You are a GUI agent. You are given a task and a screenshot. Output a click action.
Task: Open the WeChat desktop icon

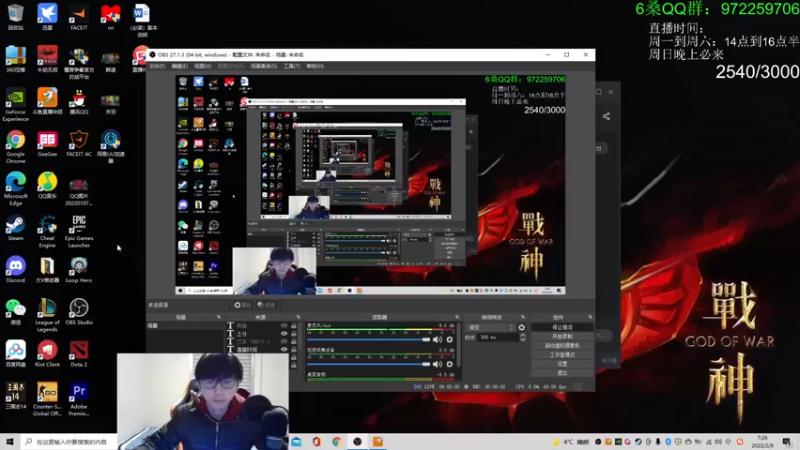[x=15, y=312]
